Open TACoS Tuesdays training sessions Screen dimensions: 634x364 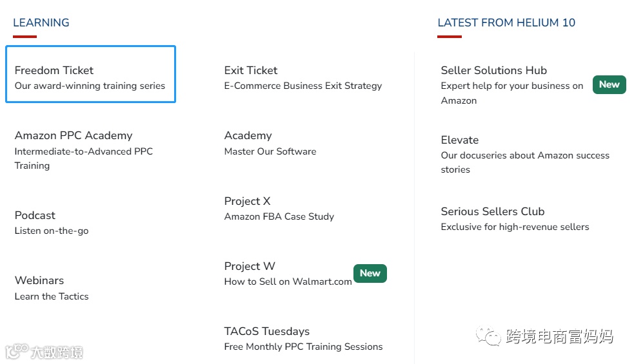pyautogui.click(x=267, y=331)
